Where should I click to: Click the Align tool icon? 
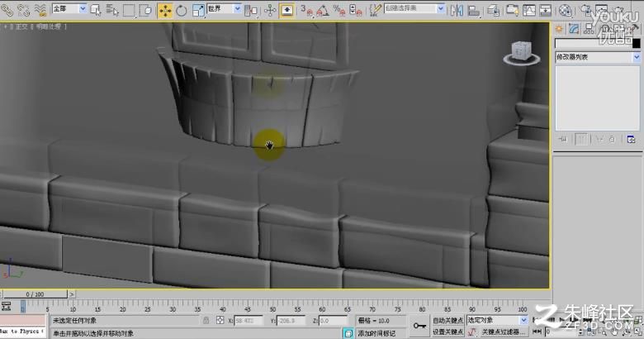pyautogui.click(x=474, y=10)
